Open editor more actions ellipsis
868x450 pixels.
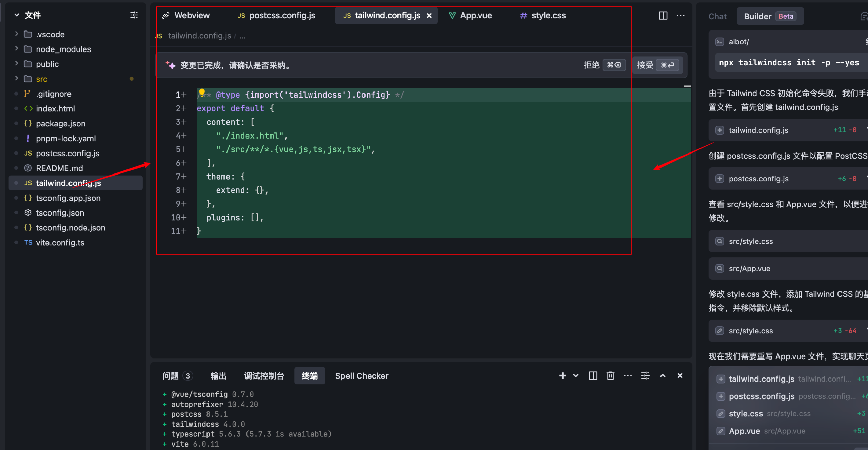pyautogui.click(x=680, y=16)
